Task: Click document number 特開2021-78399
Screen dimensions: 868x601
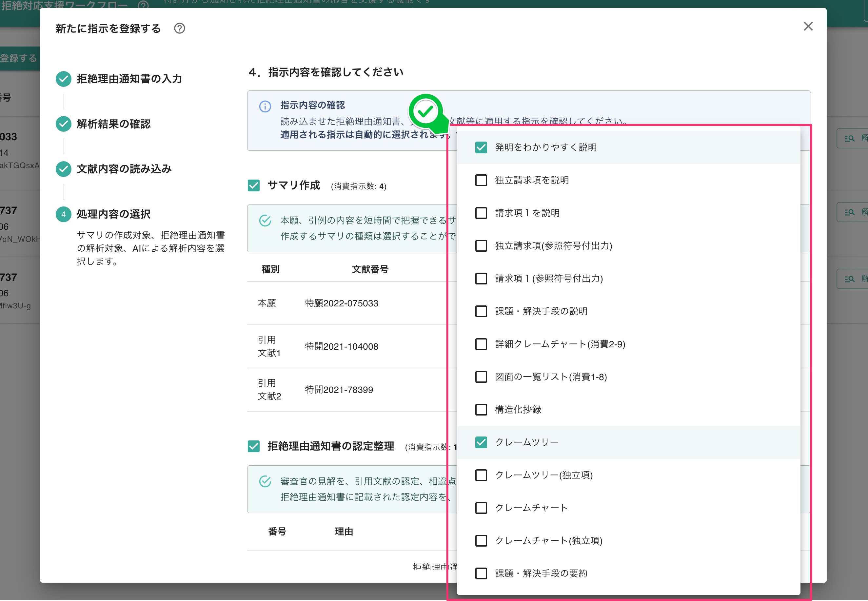Action: (x=339, y=390)
